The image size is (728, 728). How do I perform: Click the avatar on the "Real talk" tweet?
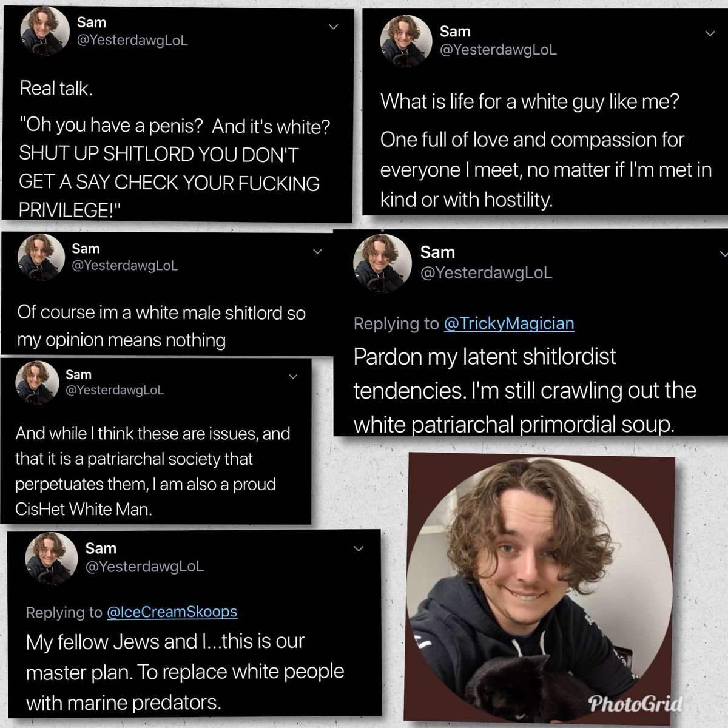click(45, 32)
